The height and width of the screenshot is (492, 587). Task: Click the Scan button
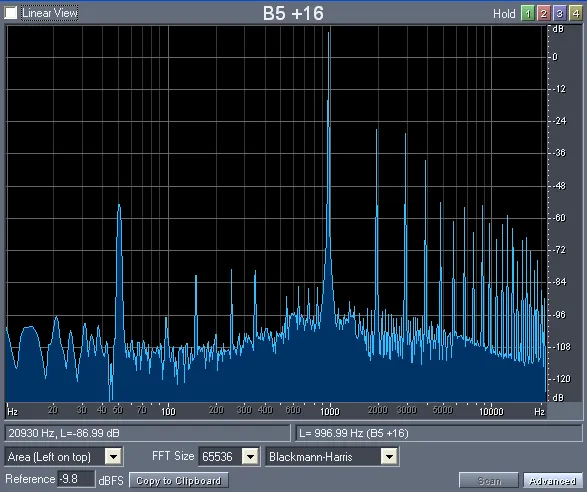pyautogui.click(x=489, y=480)
